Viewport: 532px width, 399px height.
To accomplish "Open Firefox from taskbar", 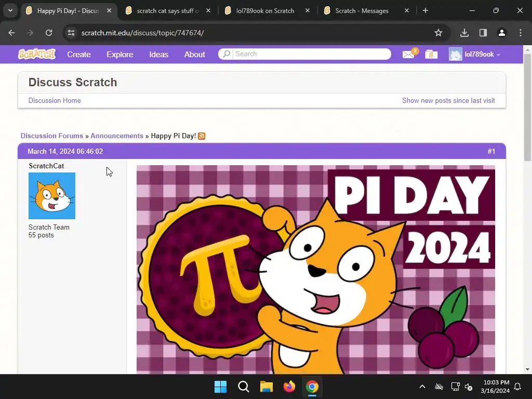I will (x=289, y=387).
